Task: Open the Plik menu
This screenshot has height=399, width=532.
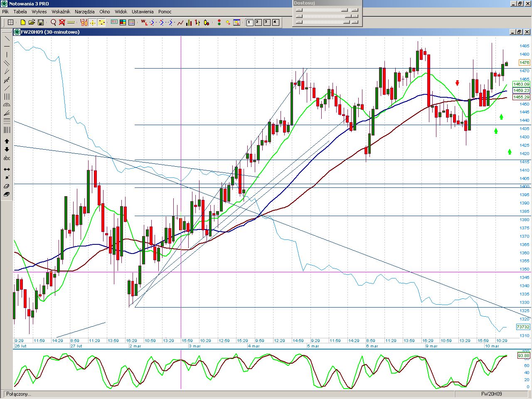Action: click(5, 12)
